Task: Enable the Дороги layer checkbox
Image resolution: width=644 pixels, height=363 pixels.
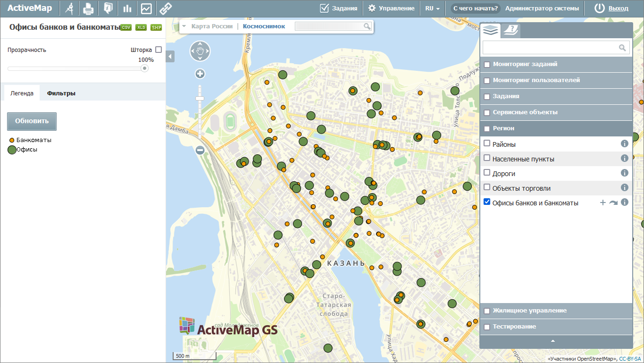Action: click(487, 173)
